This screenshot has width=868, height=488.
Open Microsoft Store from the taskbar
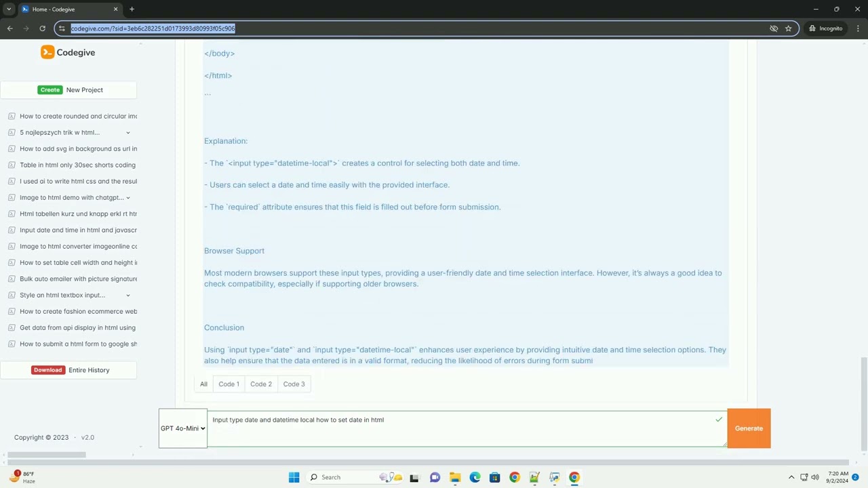click(x=494, y=477)
